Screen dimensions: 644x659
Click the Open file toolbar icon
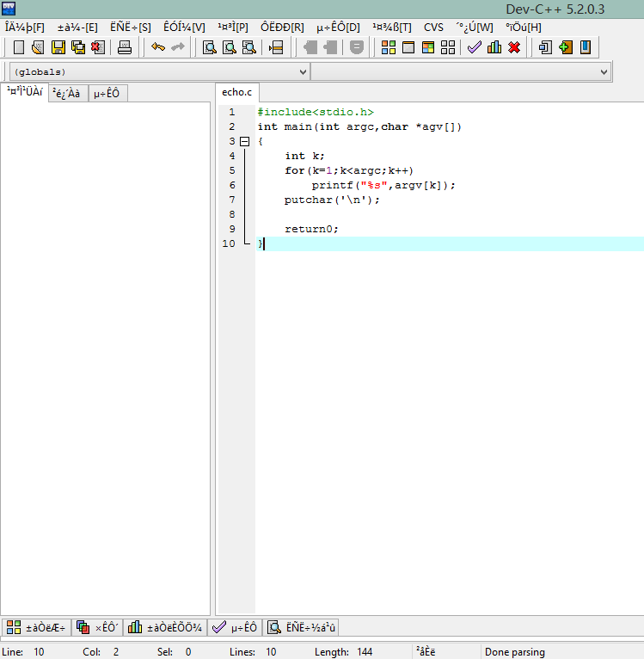pyautogui.click(x=38, y=47)
